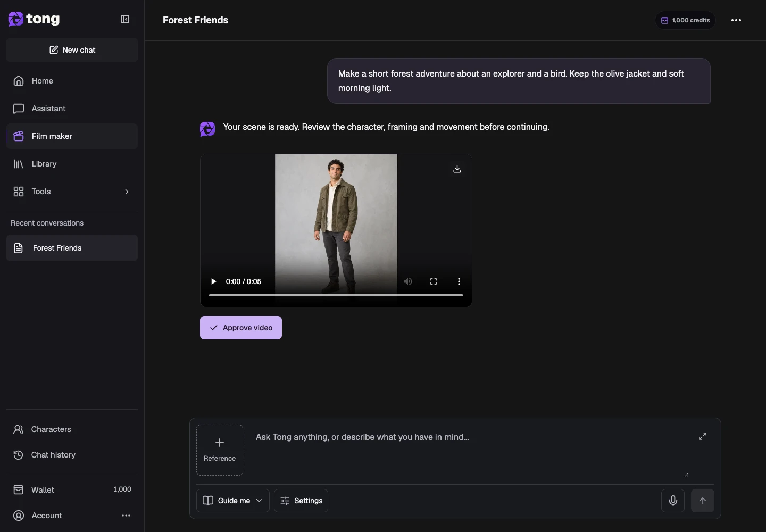
Task: Click the Approve video button
Action: [x=241, y=328]
